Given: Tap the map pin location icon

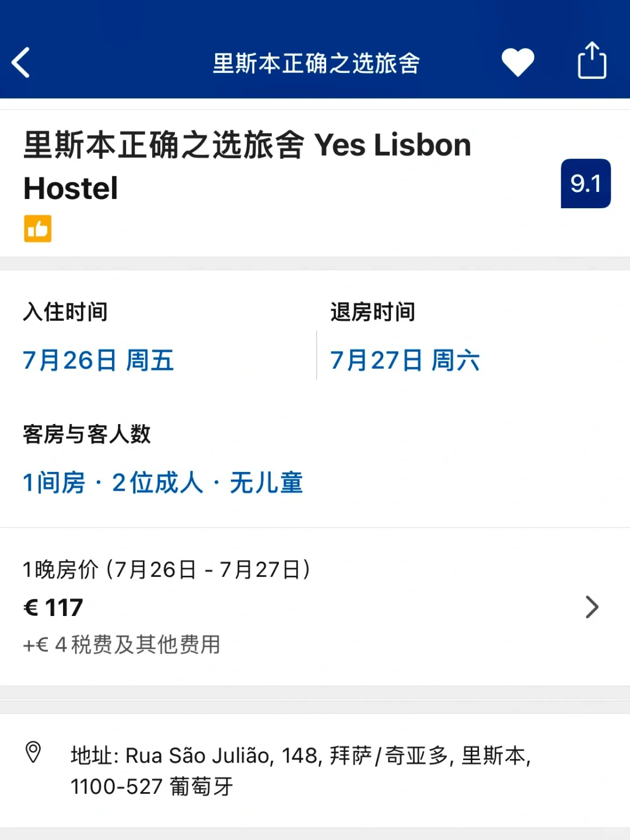Looking at the screenshot, I should pyautogui.click(x=33, y=752).
